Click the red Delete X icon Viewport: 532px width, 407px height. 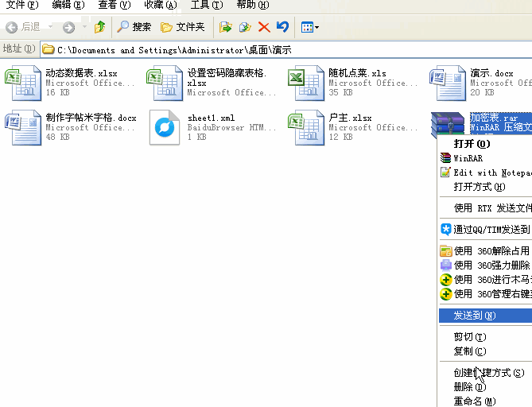[x=264, y=27]
